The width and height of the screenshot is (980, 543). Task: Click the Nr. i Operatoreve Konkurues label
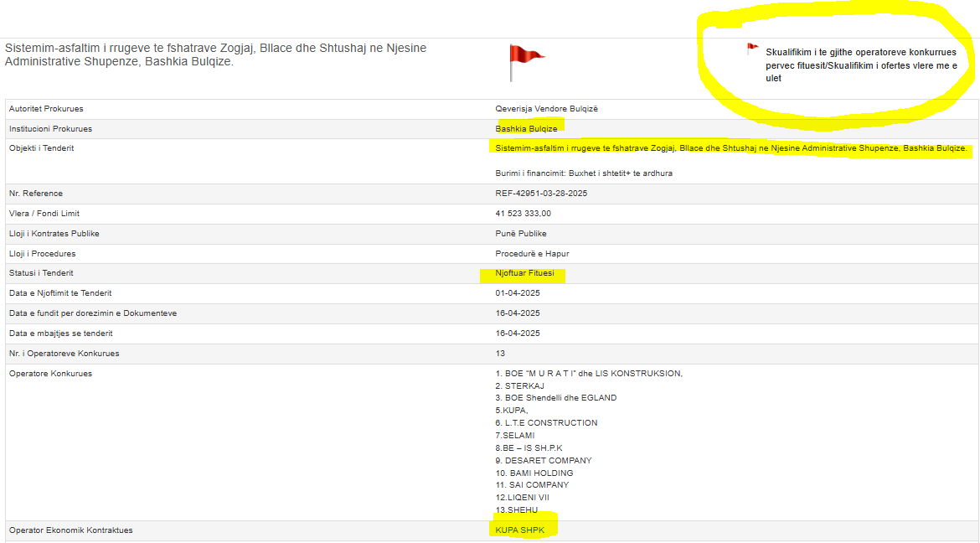[64, 354]
